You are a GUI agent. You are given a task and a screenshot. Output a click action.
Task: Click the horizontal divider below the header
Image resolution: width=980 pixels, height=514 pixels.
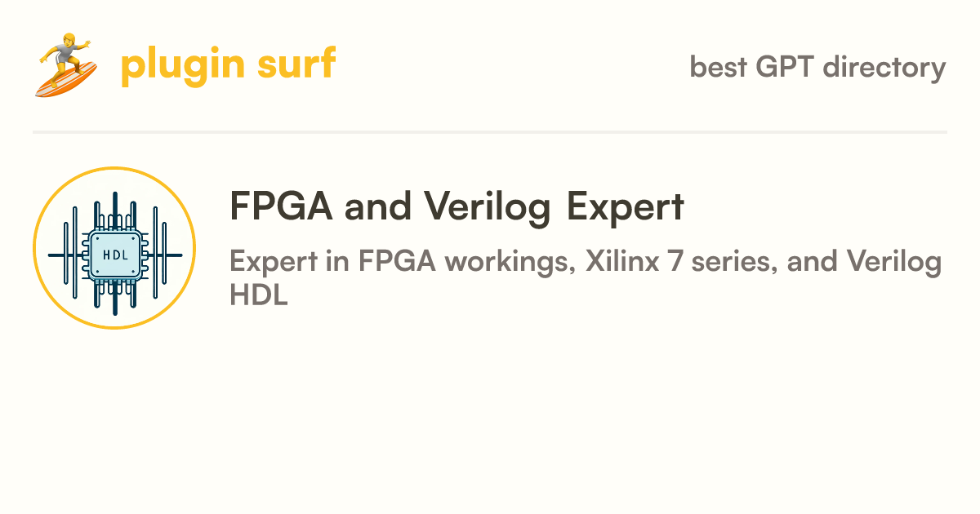[490, 131]
